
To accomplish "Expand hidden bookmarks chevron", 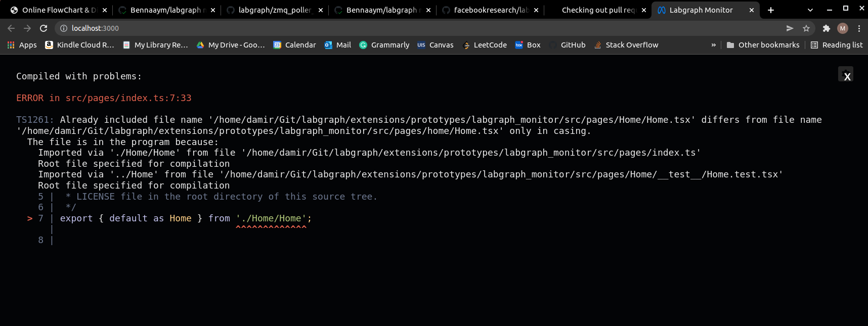I will tap(713, 45).
